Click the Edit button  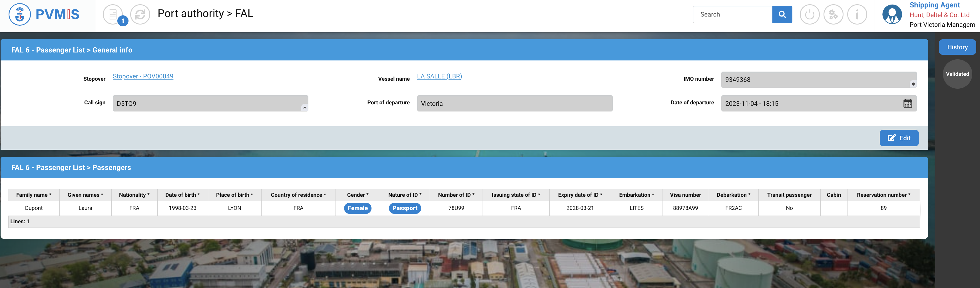[x=899, y=138]
